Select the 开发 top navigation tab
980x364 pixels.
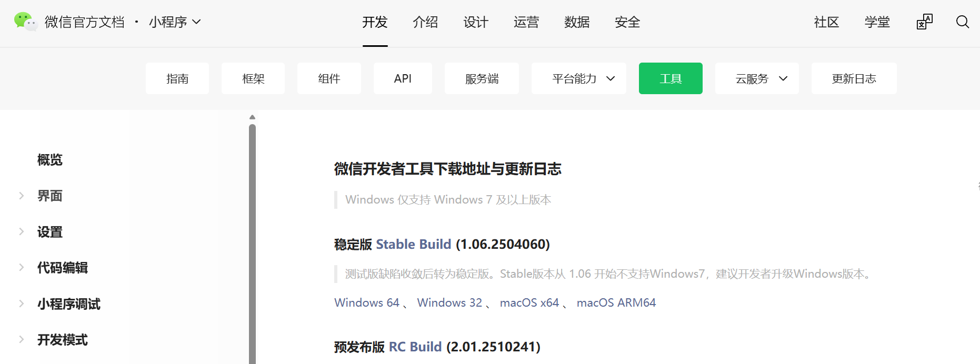pos(375,22)
